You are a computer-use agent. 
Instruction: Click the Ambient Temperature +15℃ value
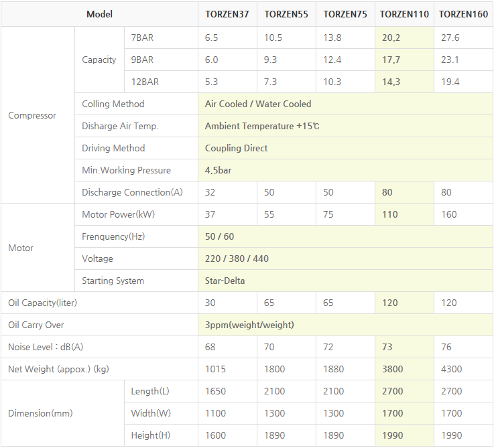(262, 126)
